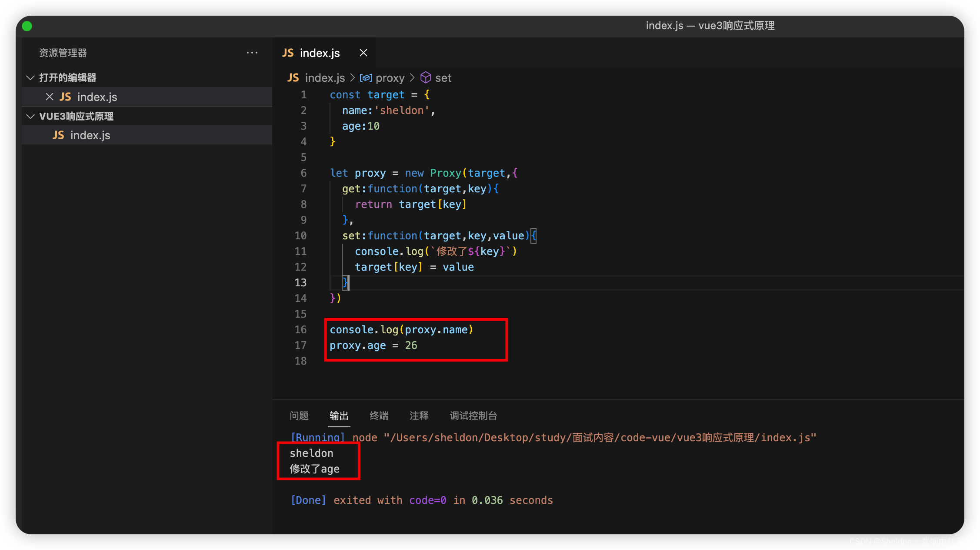The width and height of the screenshot is (980, 550).
Task: Click 'target[key] = value' on line 12
Action: click(414, 267)
